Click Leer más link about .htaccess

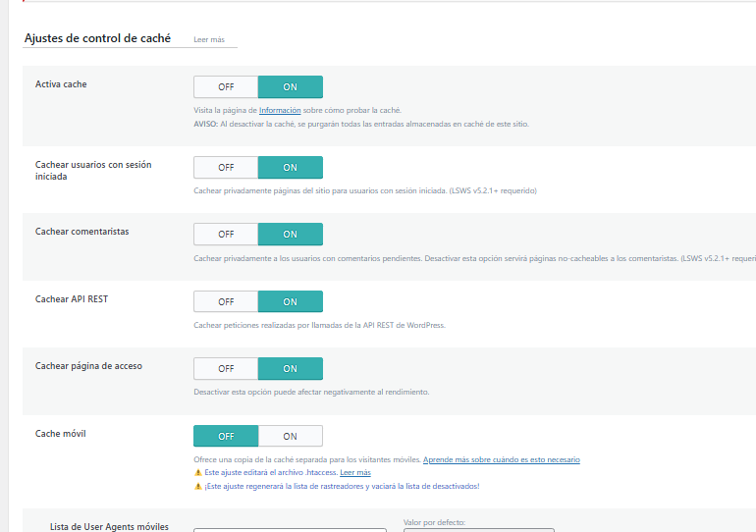[x=355, y=473]
